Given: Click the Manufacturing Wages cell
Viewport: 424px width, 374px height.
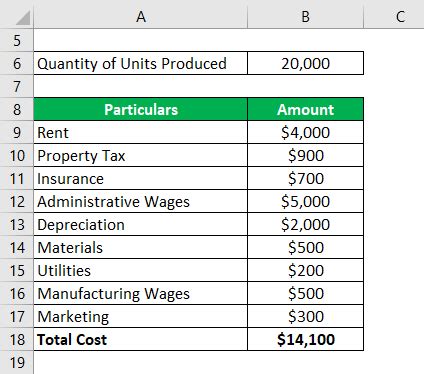Looking at the screenshot, I should click(x=141, y=293).
